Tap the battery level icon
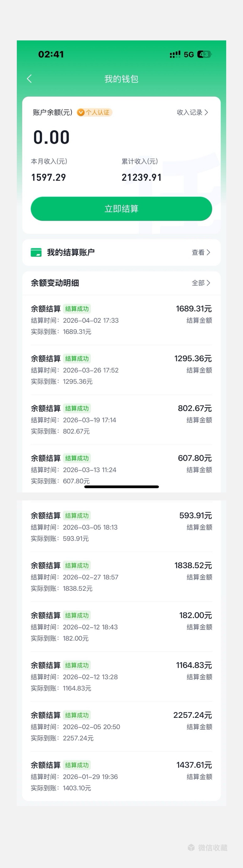The width and height of the screenshot is (243, 868). pyautogui.click(x=204, y=55)
